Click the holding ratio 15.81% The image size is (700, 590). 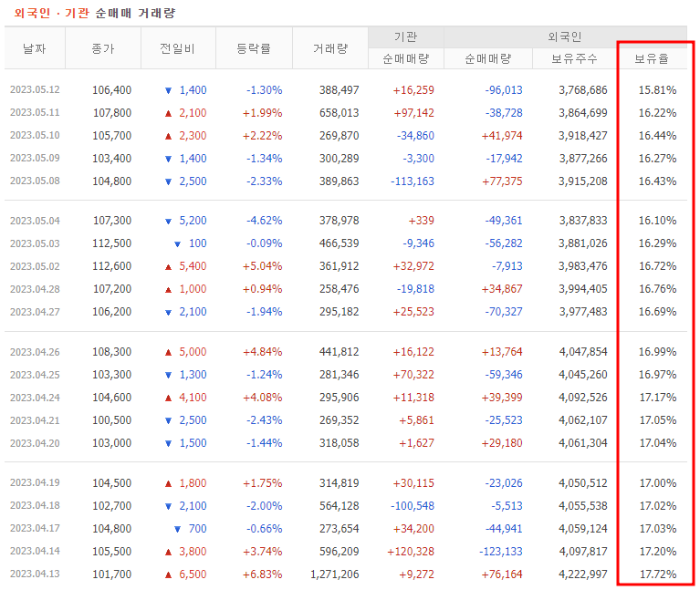pos(658,90)
